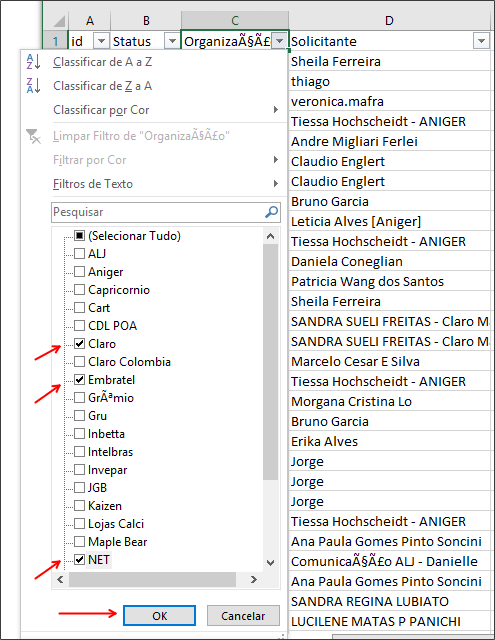The image size is (495, 640).
Task: Check the Inbetta checkbox
Action: pyautogui.click(x=79, y=433)
